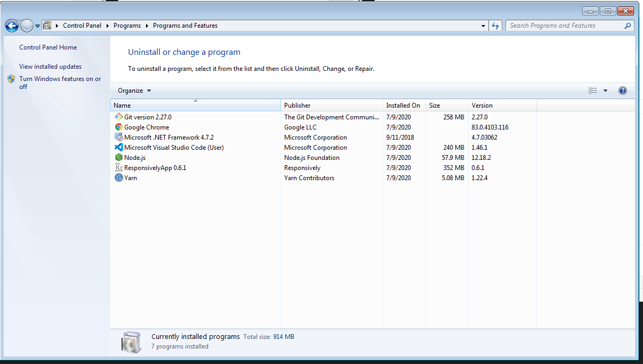This screenshot has width=643, height=364.
Task: Open the help question mark icon
Action: [x=622, y=91]
